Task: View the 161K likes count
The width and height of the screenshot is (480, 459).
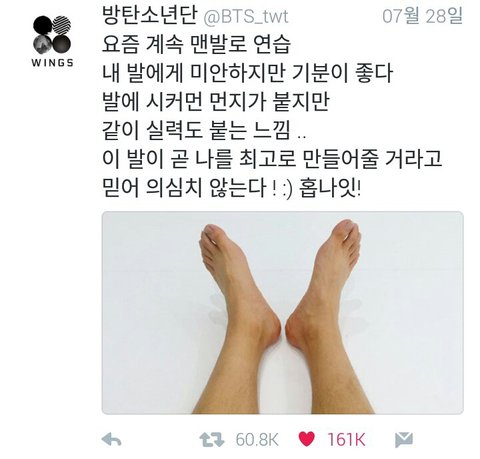Action: (346, 440)
